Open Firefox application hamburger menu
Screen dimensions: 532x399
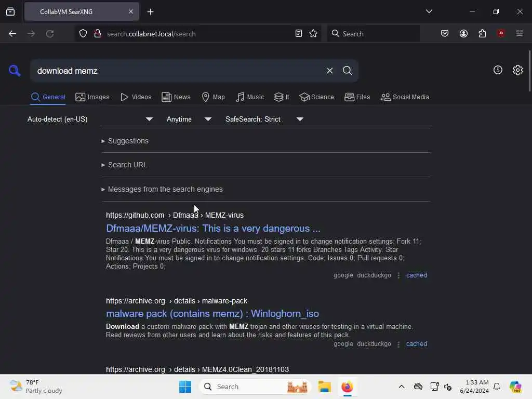[520, 33]
